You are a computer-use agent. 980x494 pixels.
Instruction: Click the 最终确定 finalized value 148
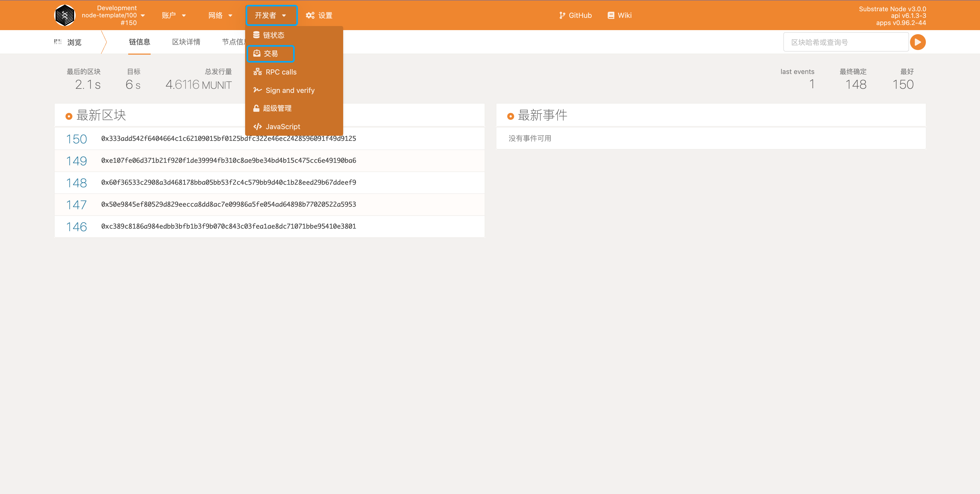click(x=856, y=84)
